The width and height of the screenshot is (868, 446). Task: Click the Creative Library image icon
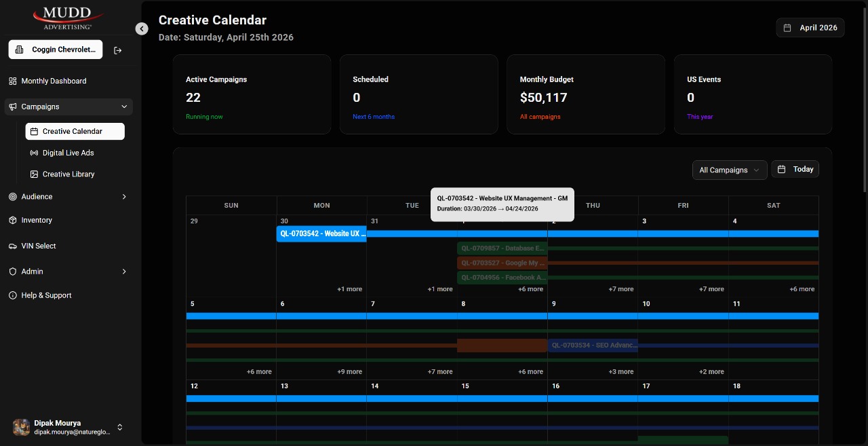pyautogui.click(x=33, y=174)
